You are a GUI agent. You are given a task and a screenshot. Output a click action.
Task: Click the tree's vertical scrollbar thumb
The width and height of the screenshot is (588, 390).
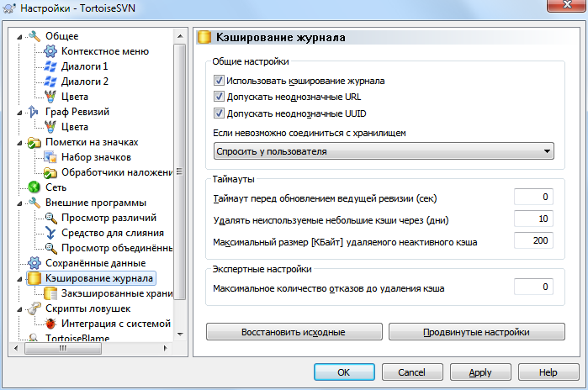(x=180, y=171)
